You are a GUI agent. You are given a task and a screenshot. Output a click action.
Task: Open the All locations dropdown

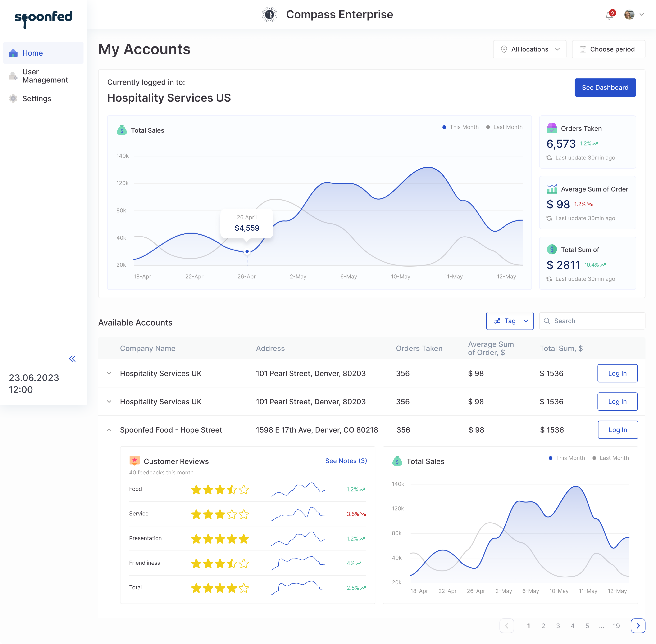tap(529, 49)
